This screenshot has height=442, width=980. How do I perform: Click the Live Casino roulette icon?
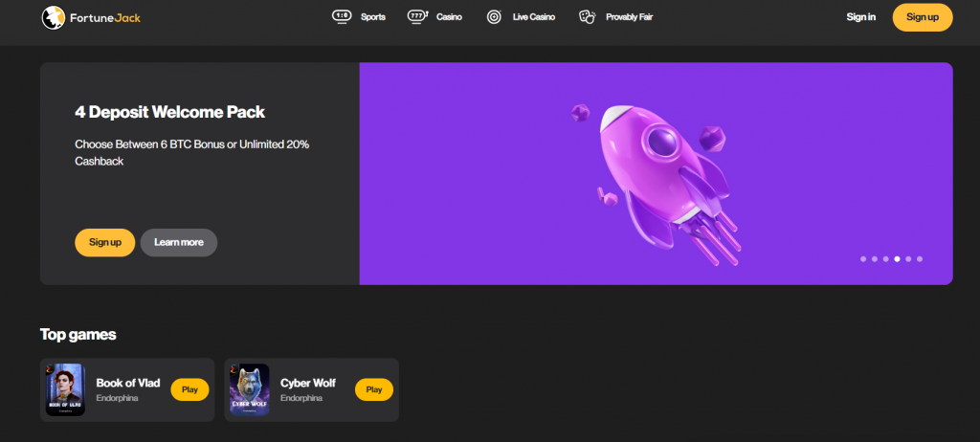(x=494, y=17)
